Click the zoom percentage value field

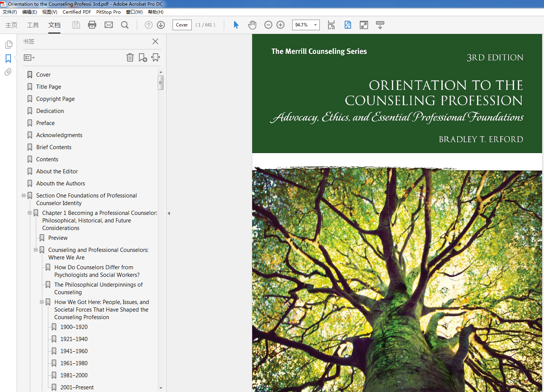[302, 25]
